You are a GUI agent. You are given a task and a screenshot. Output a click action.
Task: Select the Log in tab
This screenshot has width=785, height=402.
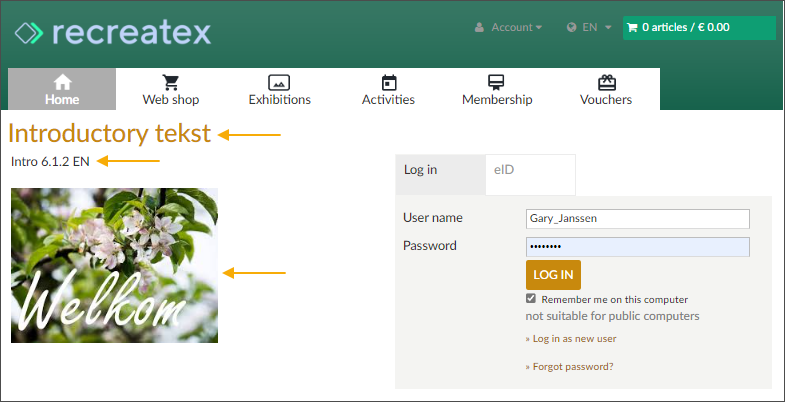tap(440, 171)
